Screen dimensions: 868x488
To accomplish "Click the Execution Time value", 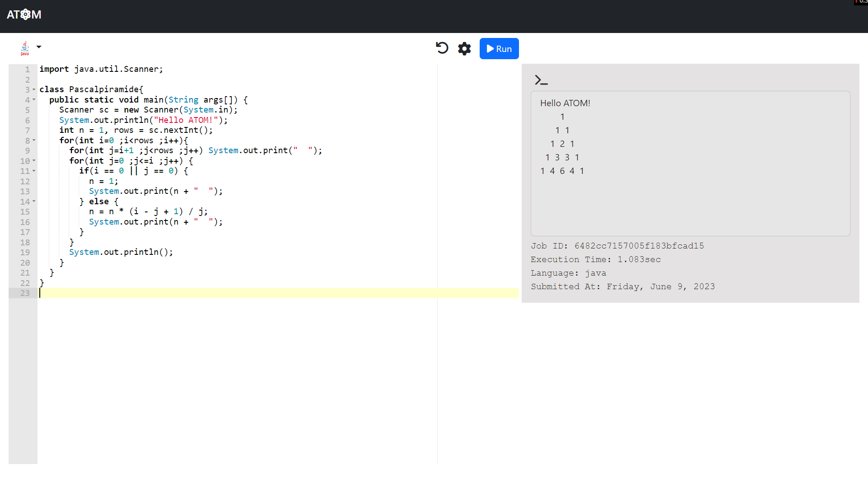I will (x=639, y=259).
